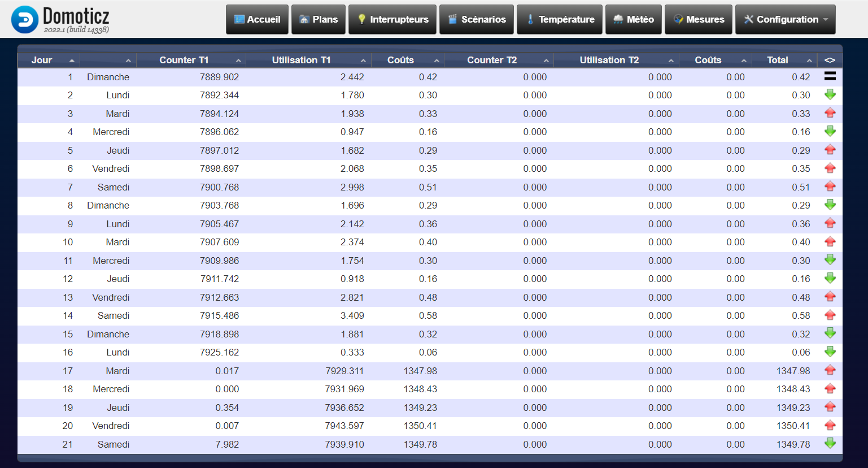This screenshot has width=868, height=468.
Task: Open the Météo page
Action: click(x=634, y=19)
